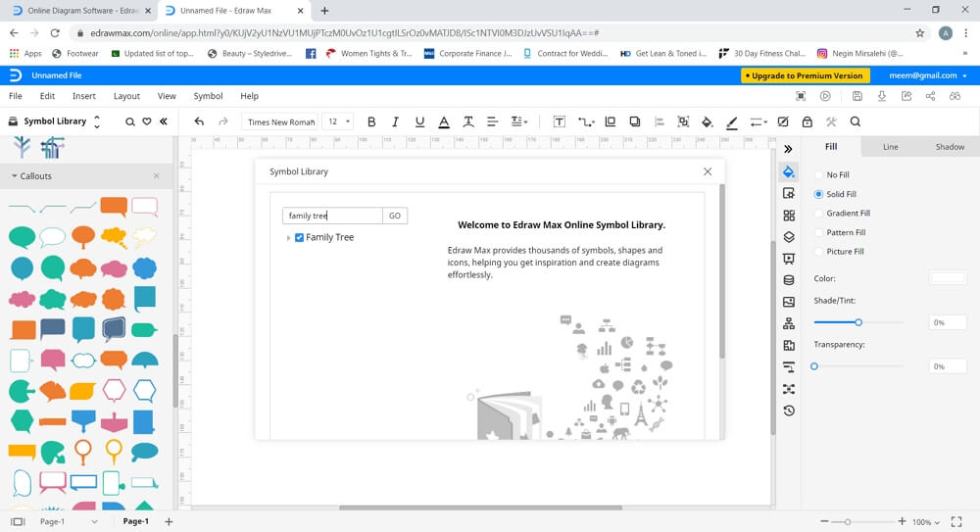Search in Symbol Library panel
This screenshot has width=980, height=532.
coord(129,121)
